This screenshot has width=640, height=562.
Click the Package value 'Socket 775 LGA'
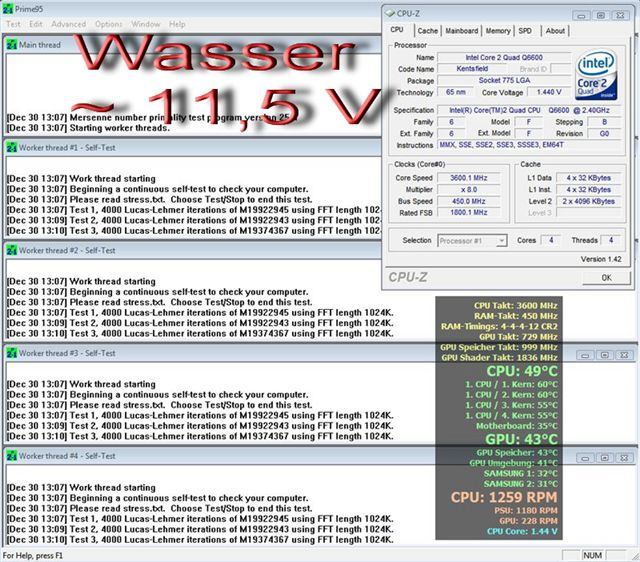pos(504,80)
